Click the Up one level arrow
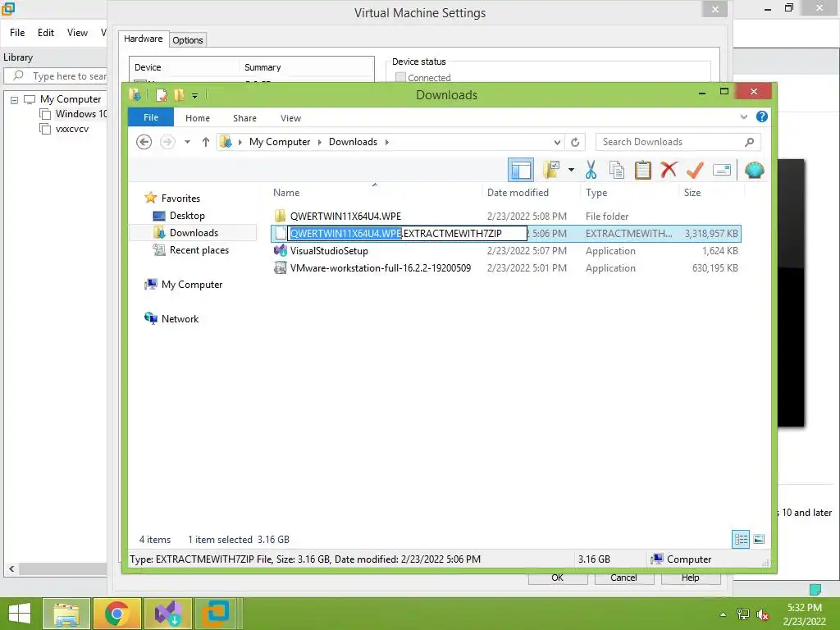840x630 pixels. [x=206, y=142]
